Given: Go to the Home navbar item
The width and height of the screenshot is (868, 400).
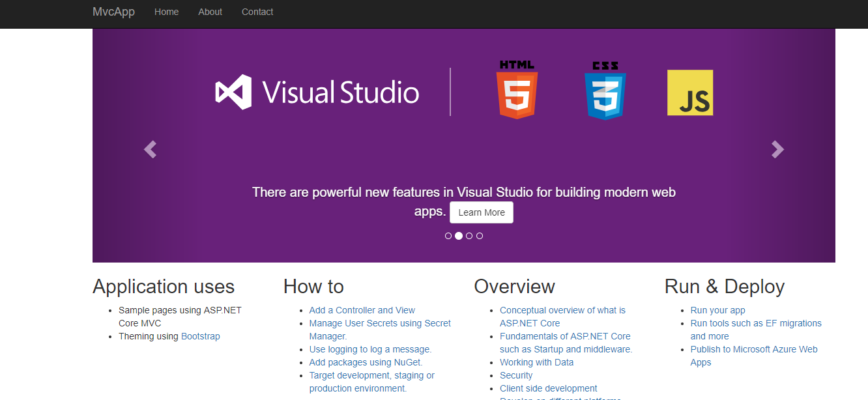Looking at the screenshot, I should [166, 12].
